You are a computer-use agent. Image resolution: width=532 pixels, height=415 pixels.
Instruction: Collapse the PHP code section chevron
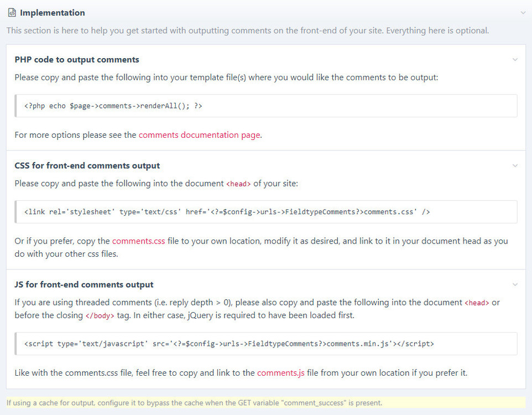(x=515, y=60)
